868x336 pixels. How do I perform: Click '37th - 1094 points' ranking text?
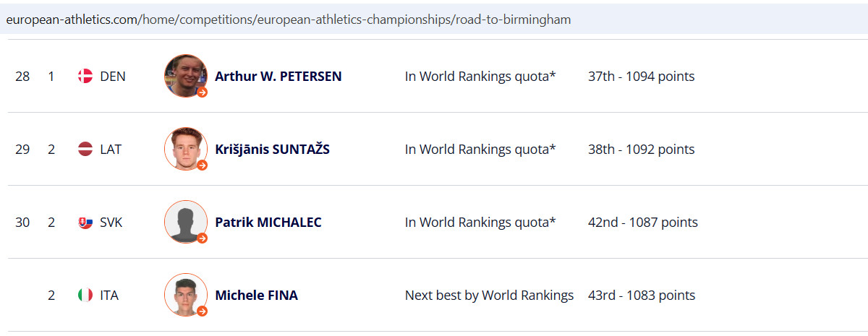click(x=641, y=76)
